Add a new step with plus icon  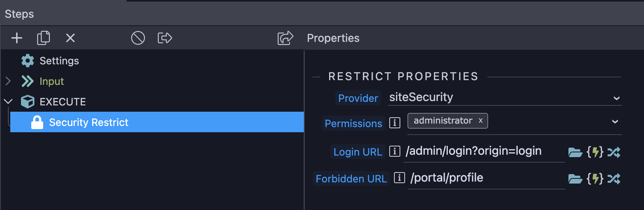pos(17,38)
